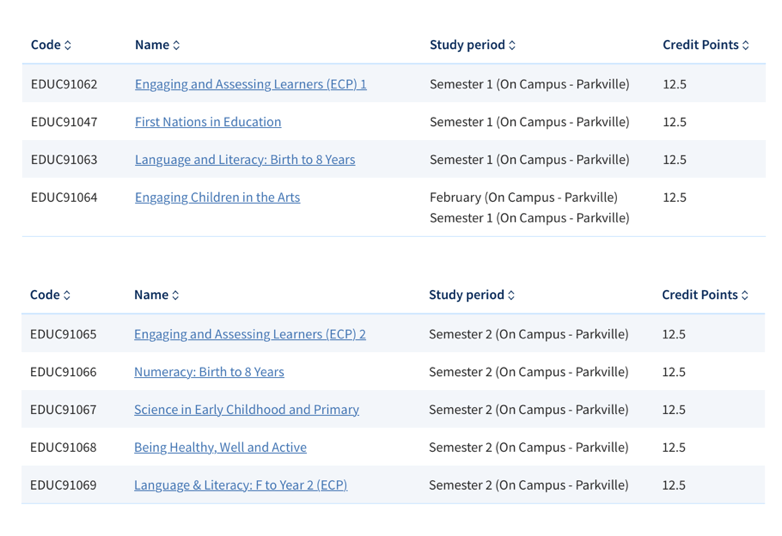Select the EDUC91062 code cell
782x536 pixels.
64,84
